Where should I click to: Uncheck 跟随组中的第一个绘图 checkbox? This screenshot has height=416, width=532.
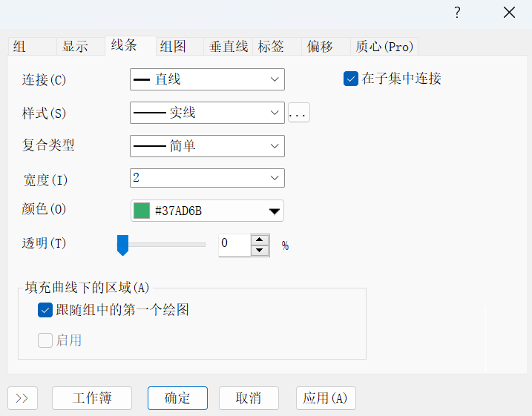45,310
